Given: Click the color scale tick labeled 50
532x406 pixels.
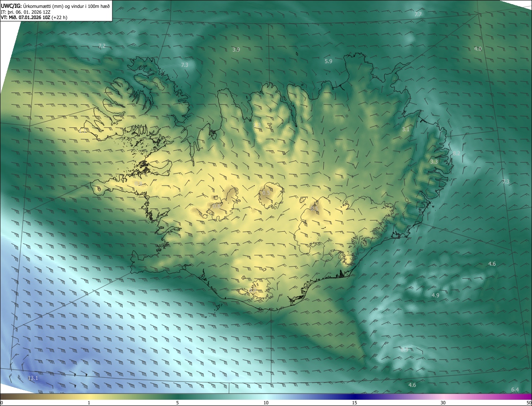Looking at the screenshot, I should pos(529,403).
